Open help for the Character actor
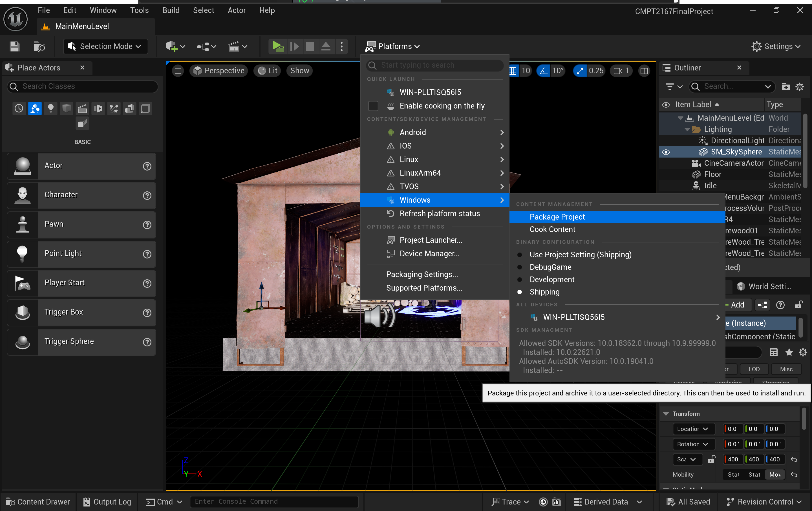 click(x=147, y=196)
